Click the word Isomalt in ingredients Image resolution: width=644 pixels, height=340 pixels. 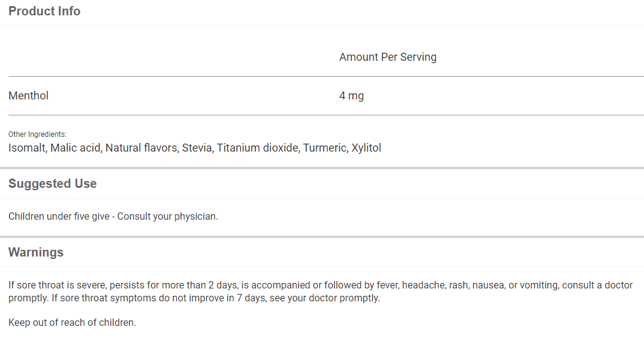26,148
